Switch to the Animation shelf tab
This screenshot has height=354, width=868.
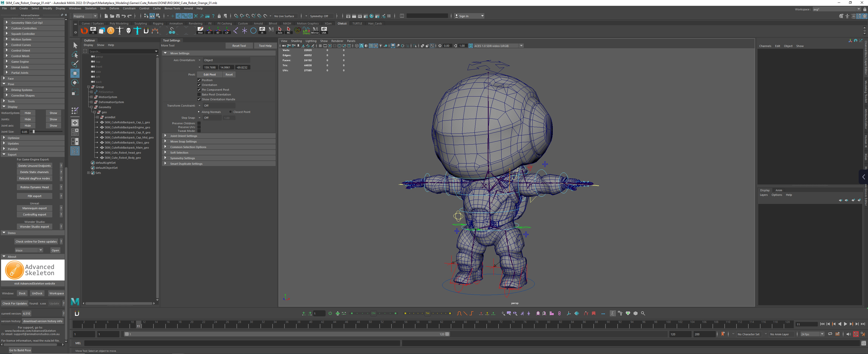(176, 23)
